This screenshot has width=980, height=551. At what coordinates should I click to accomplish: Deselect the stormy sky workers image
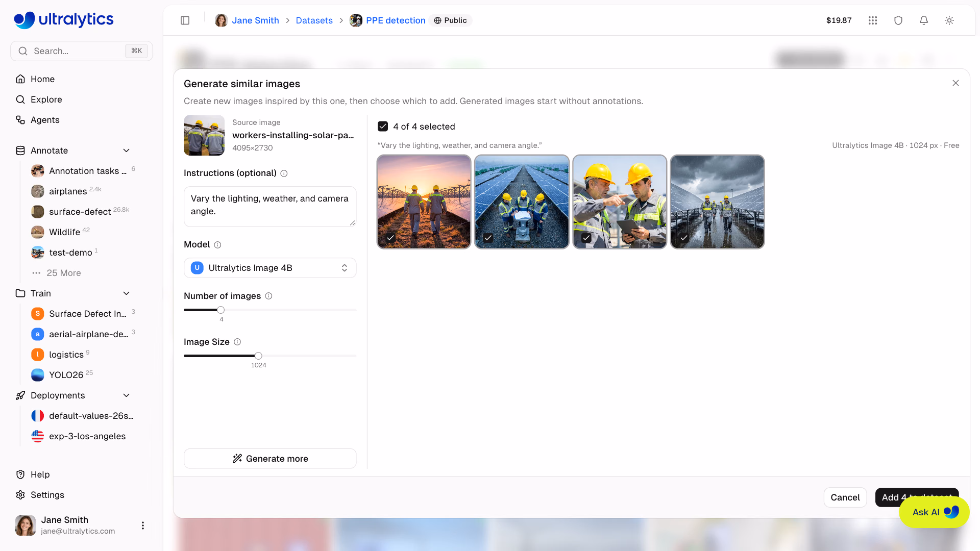click(x=718, y=202)
